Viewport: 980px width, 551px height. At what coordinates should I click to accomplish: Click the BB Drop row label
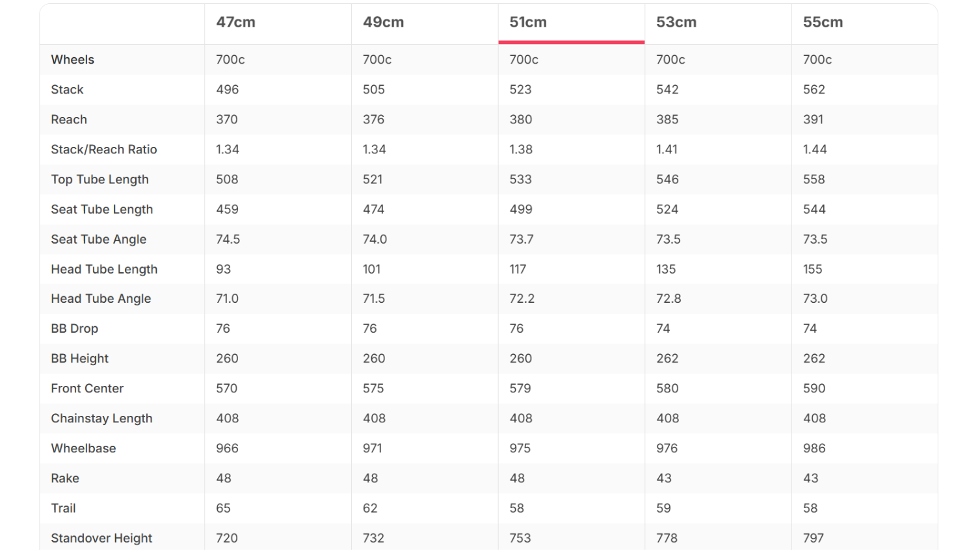[x=75, y=329]
